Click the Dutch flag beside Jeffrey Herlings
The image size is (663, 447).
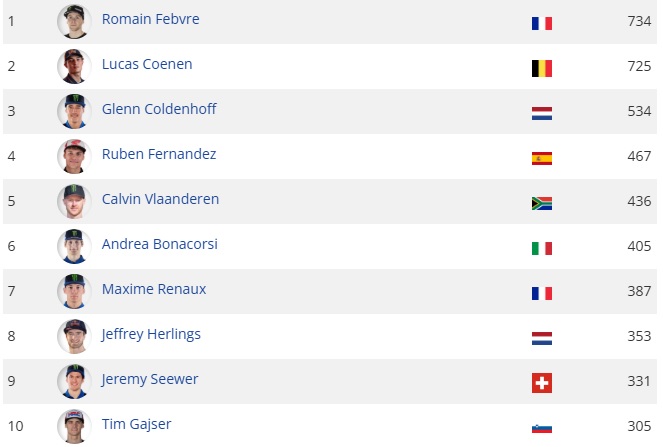[541, 338]
